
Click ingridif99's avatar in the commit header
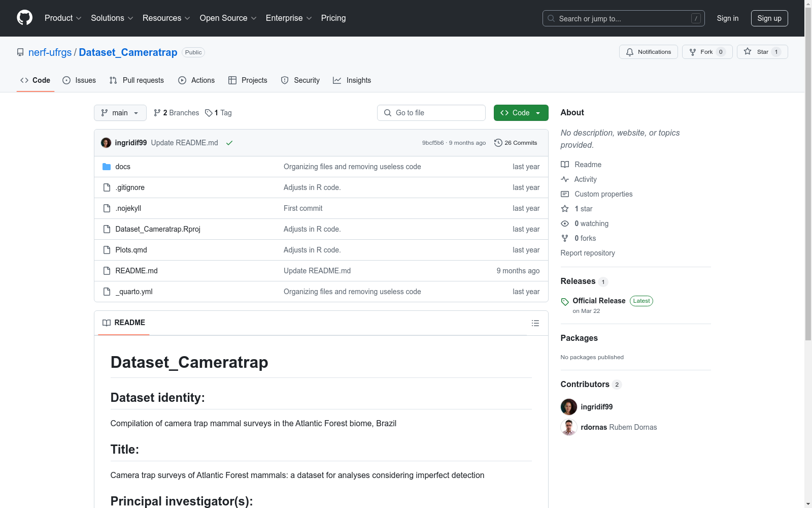tap(106, 143)
